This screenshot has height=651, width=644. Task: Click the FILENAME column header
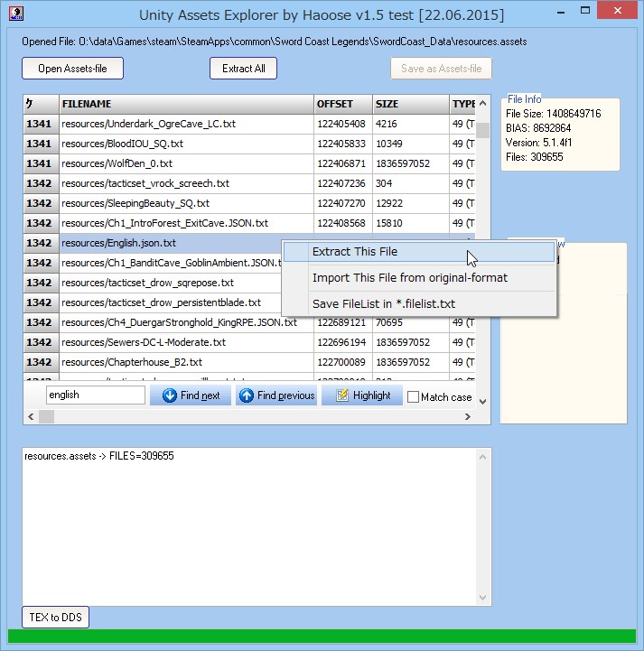[186, 104]
